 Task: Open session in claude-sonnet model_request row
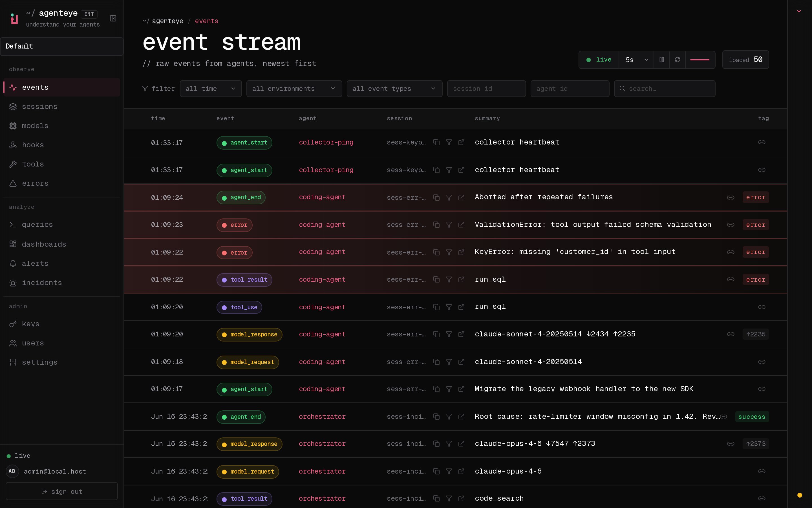(x=461, y=362)
